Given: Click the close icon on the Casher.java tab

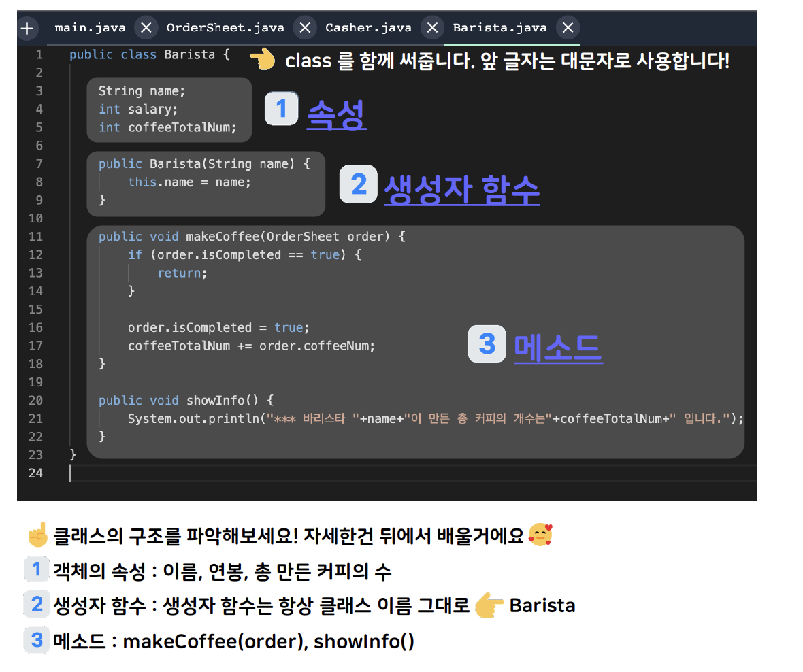Looking at the screenshot, I should (x=432, y=27).
